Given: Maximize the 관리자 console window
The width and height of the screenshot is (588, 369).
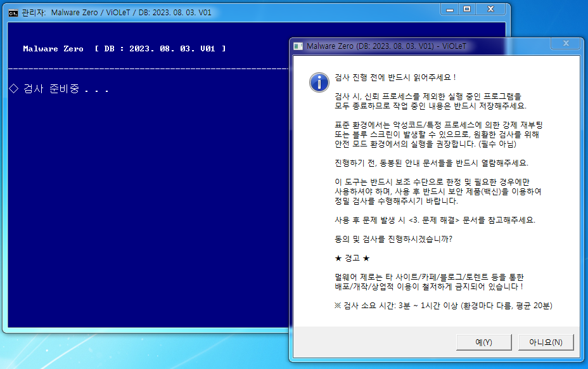Looking at the screenshot, I should (x=467, y=10).
